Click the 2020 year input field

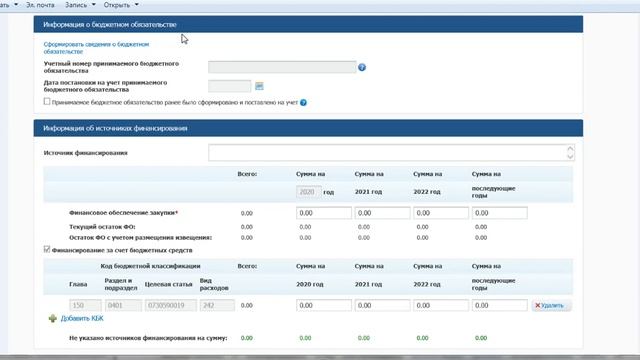pyautogui.click(x=309, y=192)
